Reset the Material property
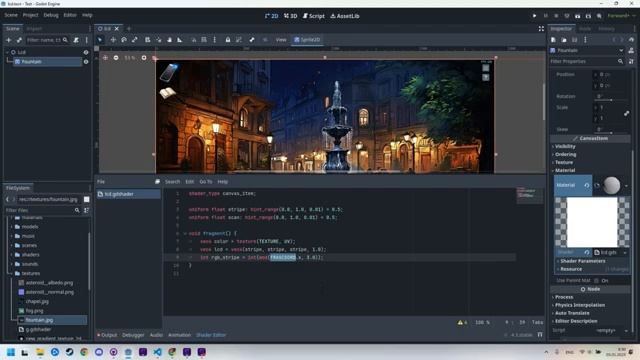 [x=587, y=185]
